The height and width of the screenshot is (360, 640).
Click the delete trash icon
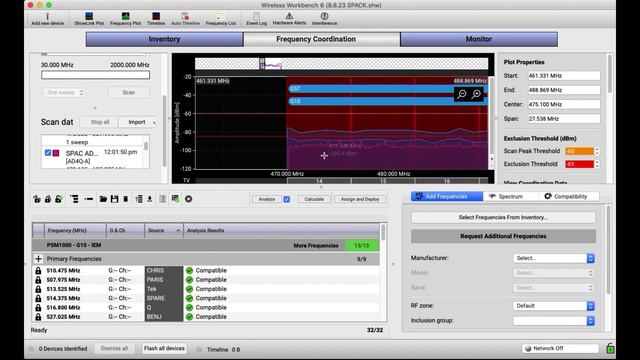[126, 199]
